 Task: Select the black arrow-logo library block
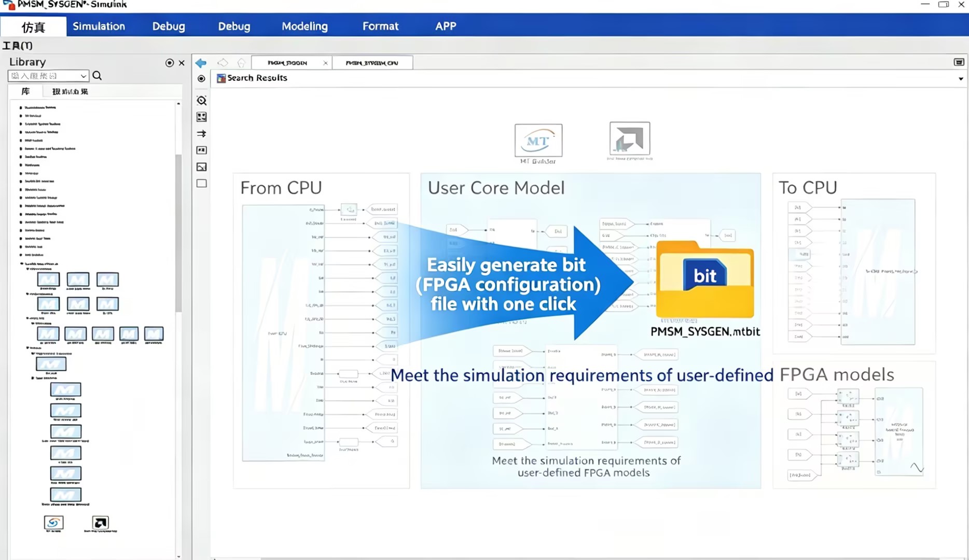click(100, 522)
